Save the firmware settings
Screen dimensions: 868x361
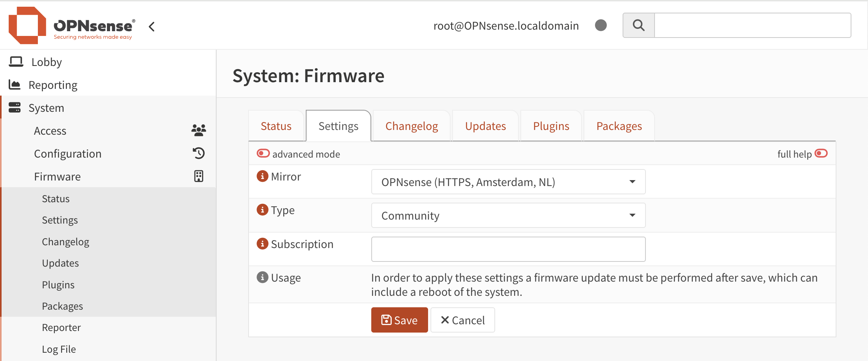tap(399, 320)
